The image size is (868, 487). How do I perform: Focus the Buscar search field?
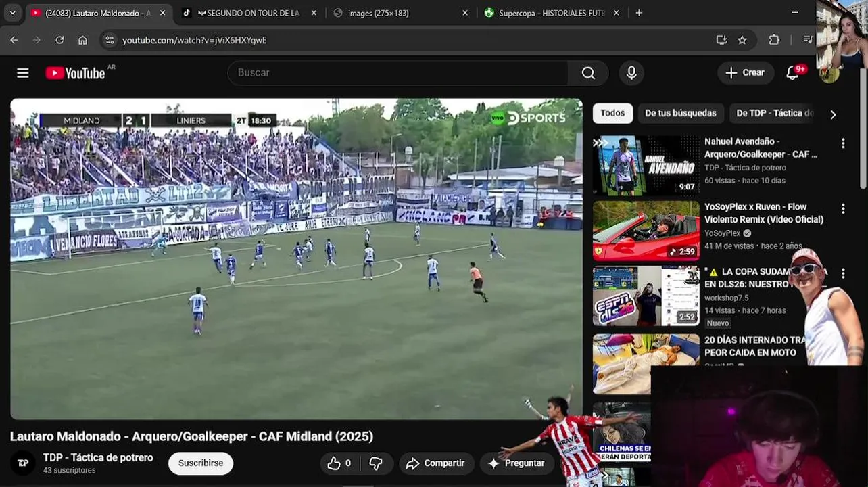click(x=399, y=73)
